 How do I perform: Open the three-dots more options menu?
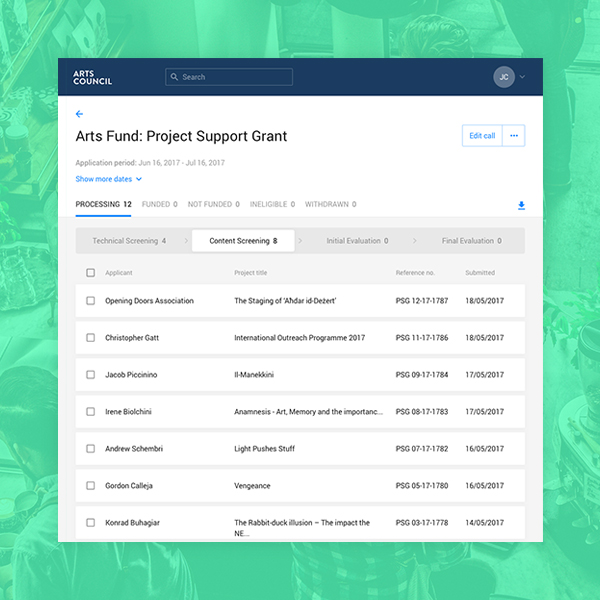514,136
